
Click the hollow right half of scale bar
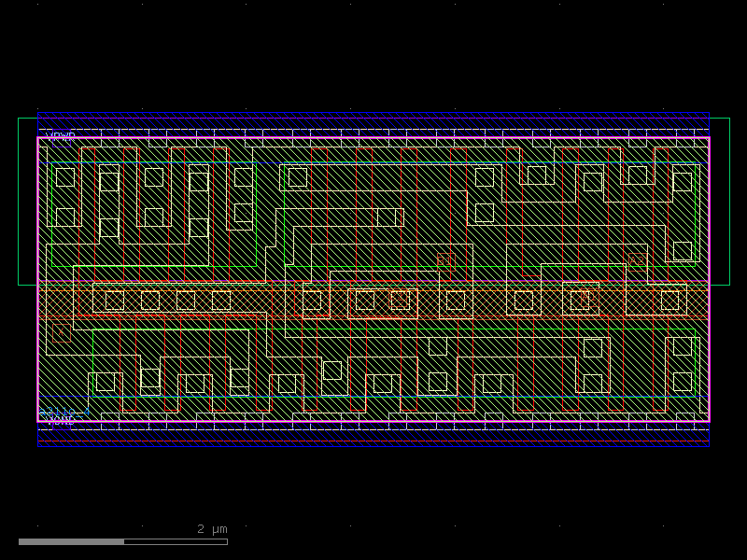tap(176, 541)
